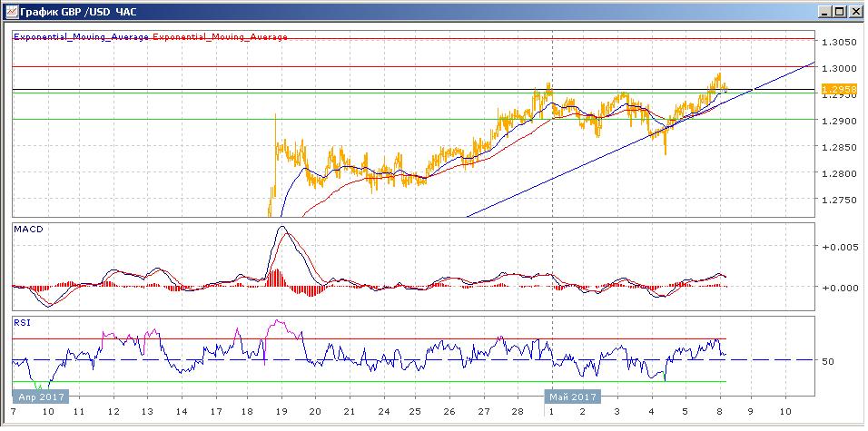Click the +0.005 MACD scale value

841,248
